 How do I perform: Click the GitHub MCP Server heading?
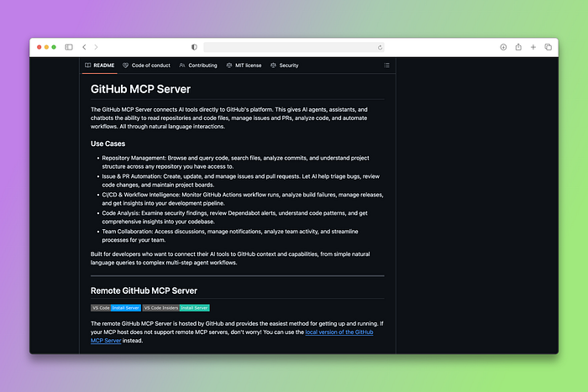(x=140, y=89)
